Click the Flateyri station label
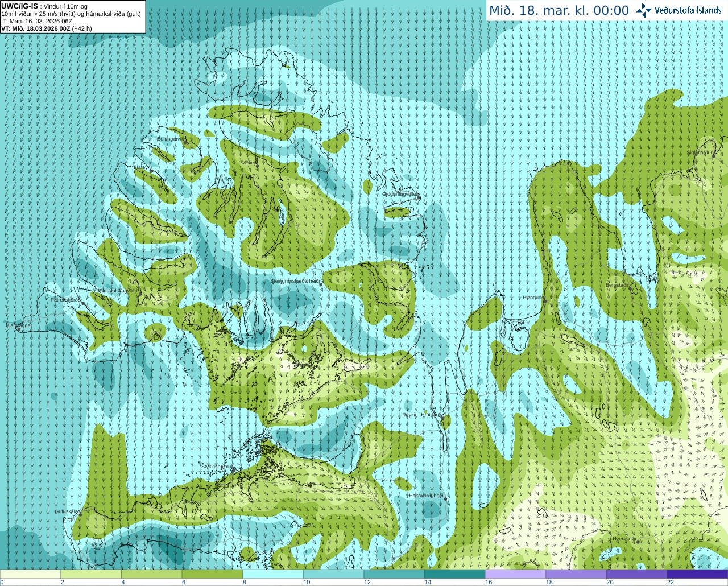The image size is (728, 586). 142,167
